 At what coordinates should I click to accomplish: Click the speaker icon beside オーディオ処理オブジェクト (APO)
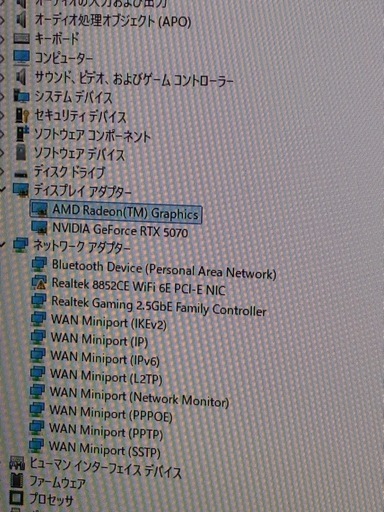point(21,20)
